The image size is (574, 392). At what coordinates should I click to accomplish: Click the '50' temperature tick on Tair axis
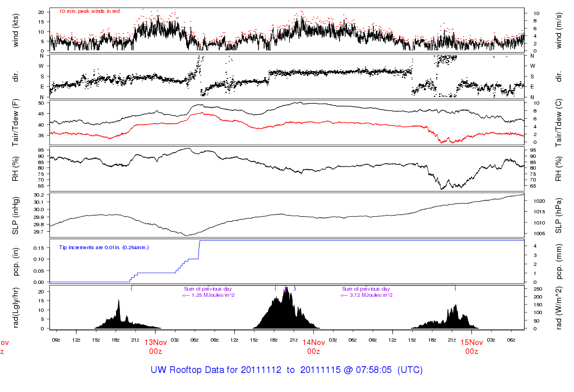41,103
